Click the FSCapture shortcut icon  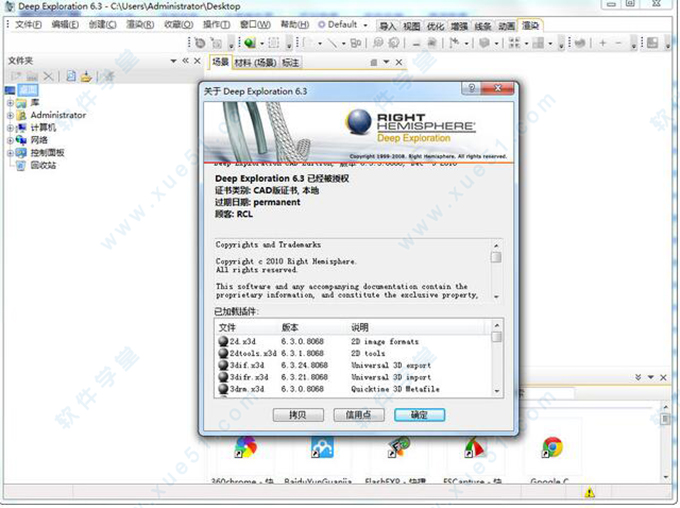(x=475, y=448)
